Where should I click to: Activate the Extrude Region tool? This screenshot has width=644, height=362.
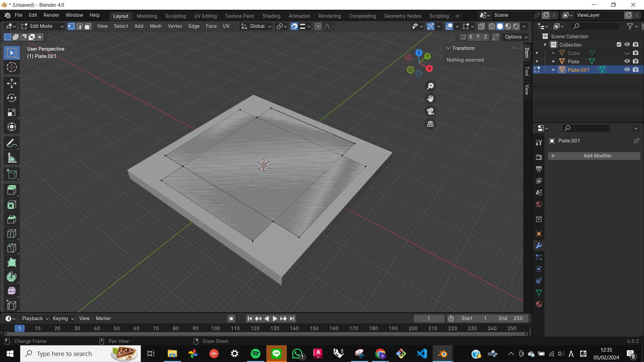[x=12, y=190]
